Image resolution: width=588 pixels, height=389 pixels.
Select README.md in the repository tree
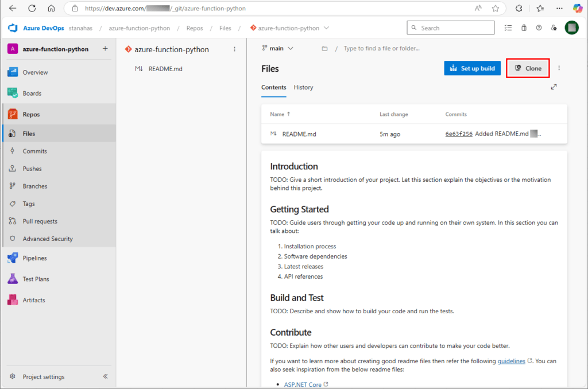pos(165,69)
